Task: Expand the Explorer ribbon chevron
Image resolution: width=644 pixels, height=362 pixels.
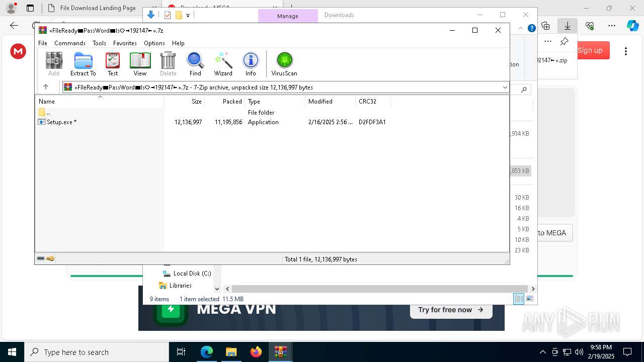Action: tap(521, 28)
